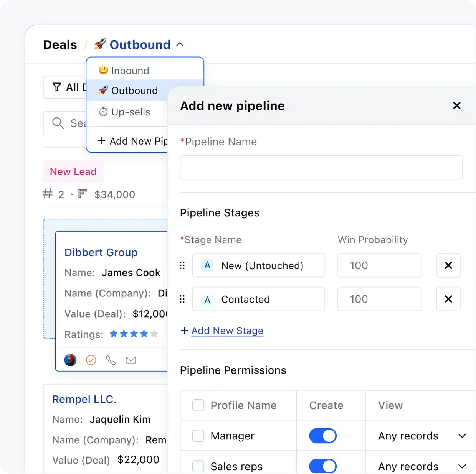Click the star ratings on Dibbert Group
476x474 pixels.
134,334
